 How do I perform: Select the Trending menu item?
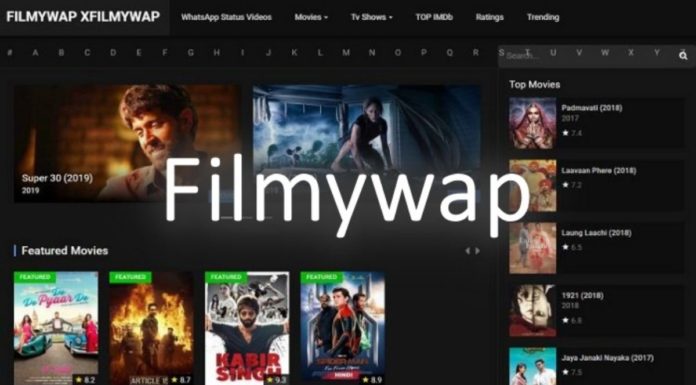(x=543, y=17)
